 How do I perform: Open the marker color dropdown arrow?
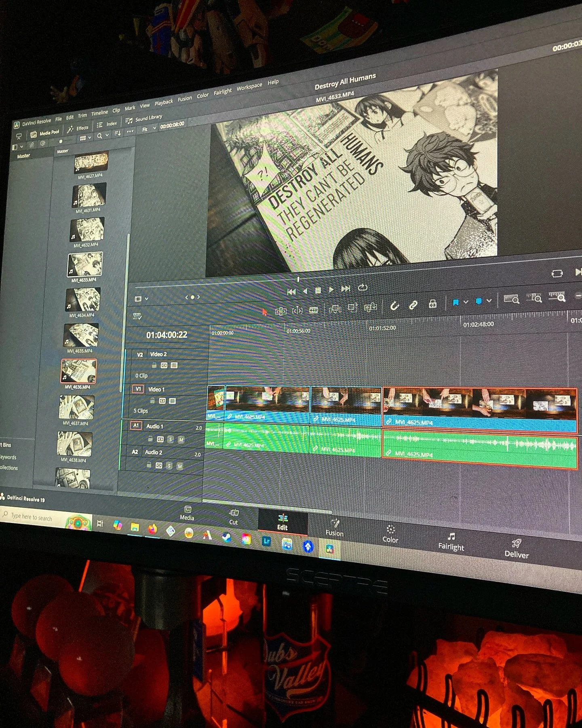[x=489, y=301]
